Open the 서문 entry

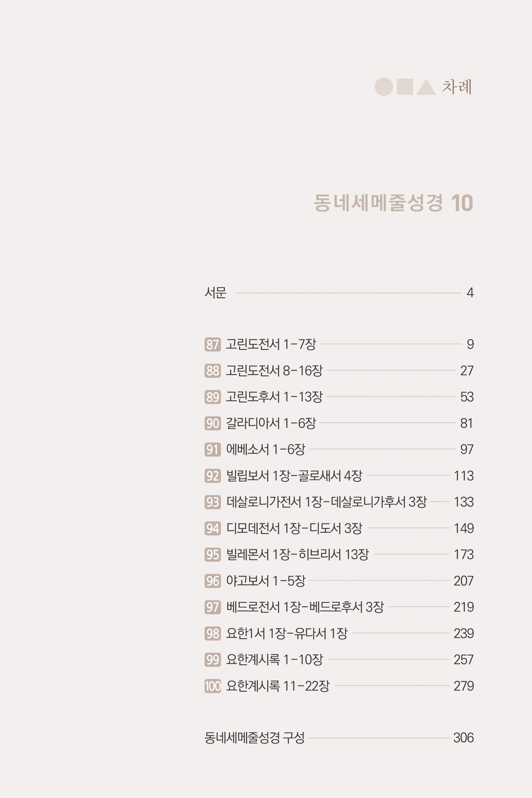point(216,293)
